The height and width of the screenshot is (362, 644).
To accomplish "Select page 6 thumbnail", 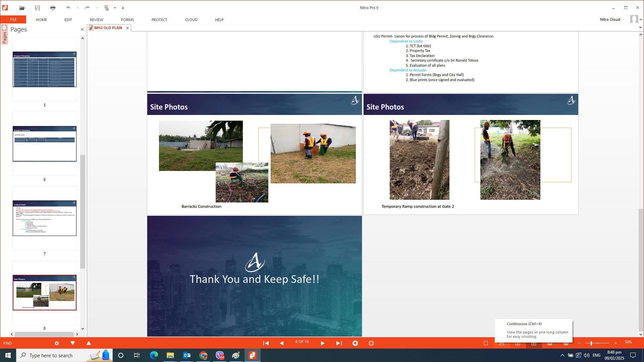I will 45,144.
